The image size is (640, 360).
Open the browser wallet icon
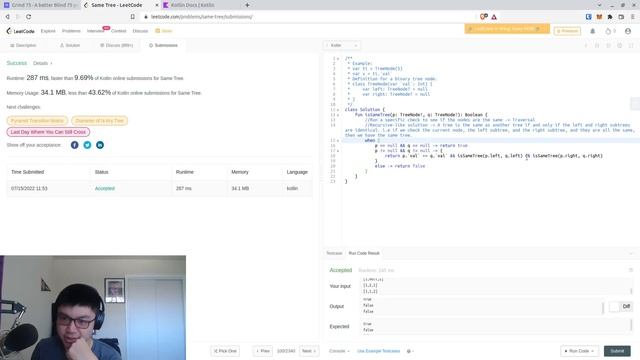pyautogui.click(x=621, y=17)
